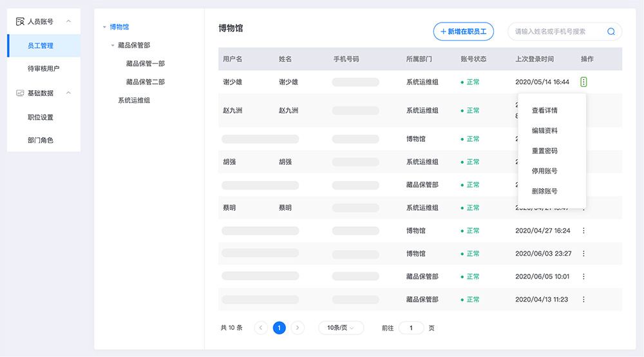Click 系统运维组 department in 胡强 row
Image resolution: width=644 pixels, height=357 pixels.
[422, 162]
